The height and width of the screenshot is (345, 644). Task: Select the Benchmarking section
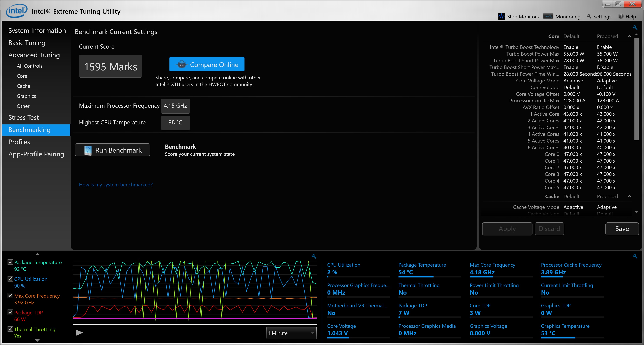point(36,130)
